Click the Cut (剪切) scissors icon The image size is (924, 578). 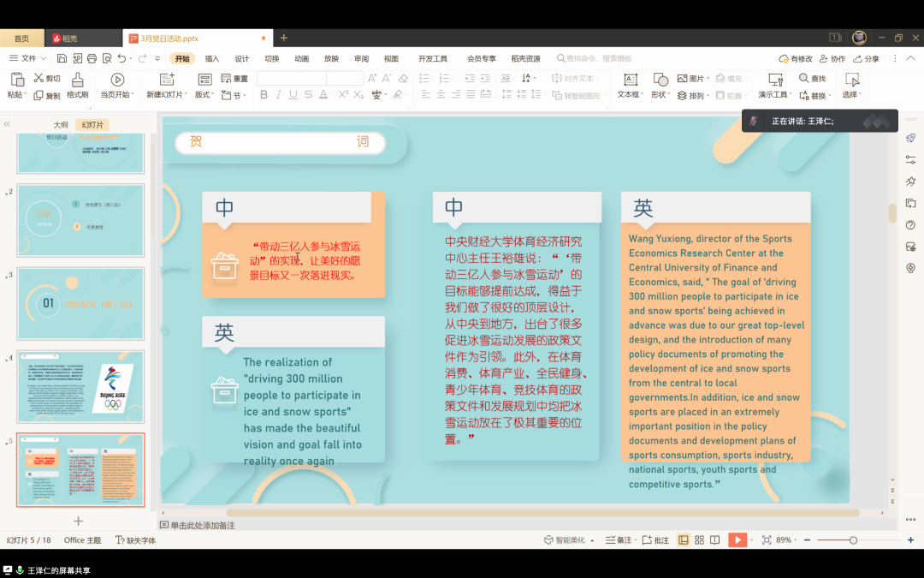(39, 79)
